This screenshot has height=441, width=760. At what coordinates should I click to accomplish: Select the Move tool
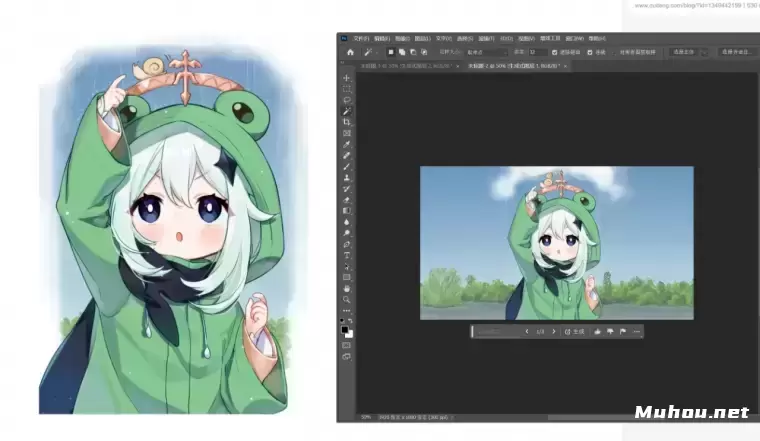tap(347, 78)
